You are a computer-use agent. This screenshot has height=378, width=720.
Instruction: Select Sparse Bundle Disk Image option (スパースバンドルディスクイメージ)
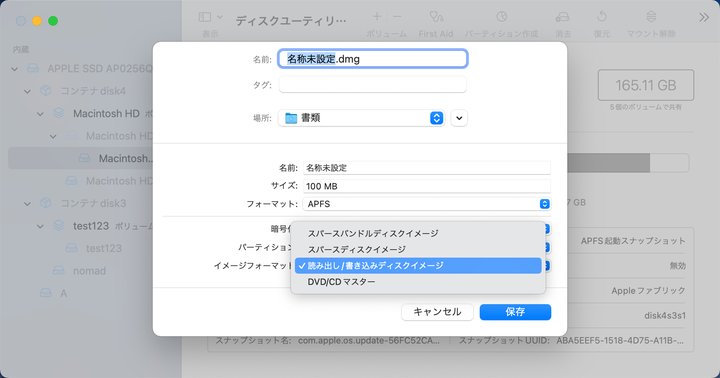[418, 233]
